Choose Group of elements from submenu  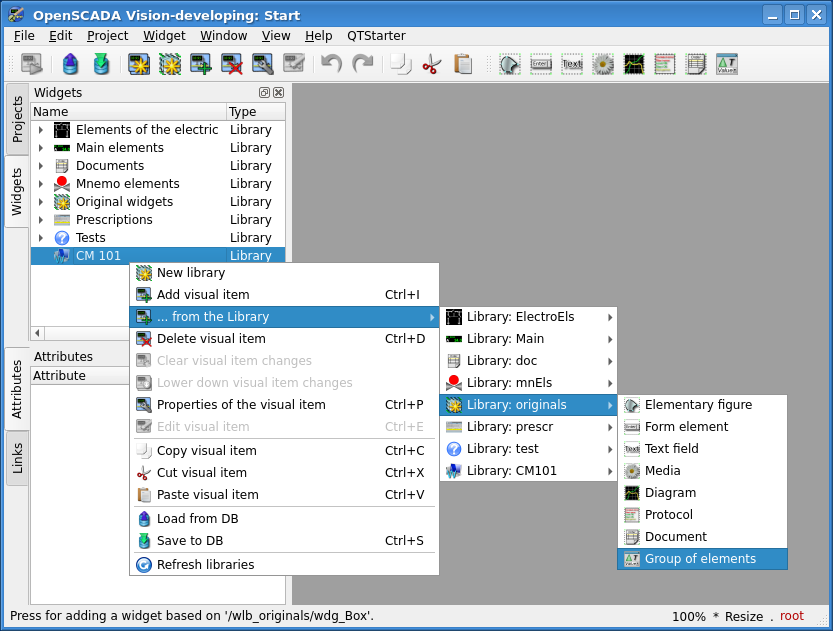(x=700, y=559)
